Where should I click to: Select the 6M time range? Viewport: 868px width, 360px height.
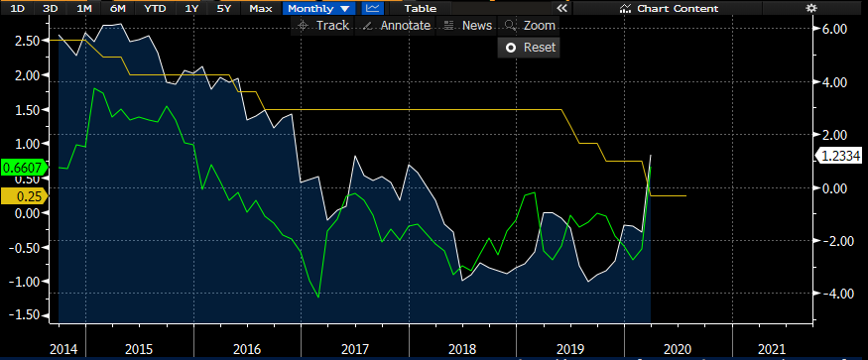click(118, 8)
